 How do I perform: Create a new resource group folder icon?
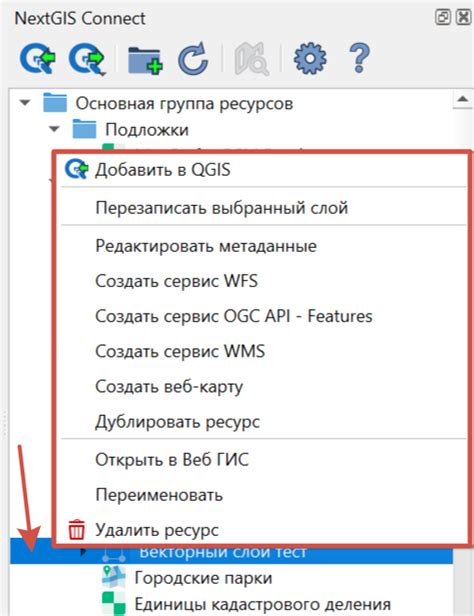click(x=145, y=60)
